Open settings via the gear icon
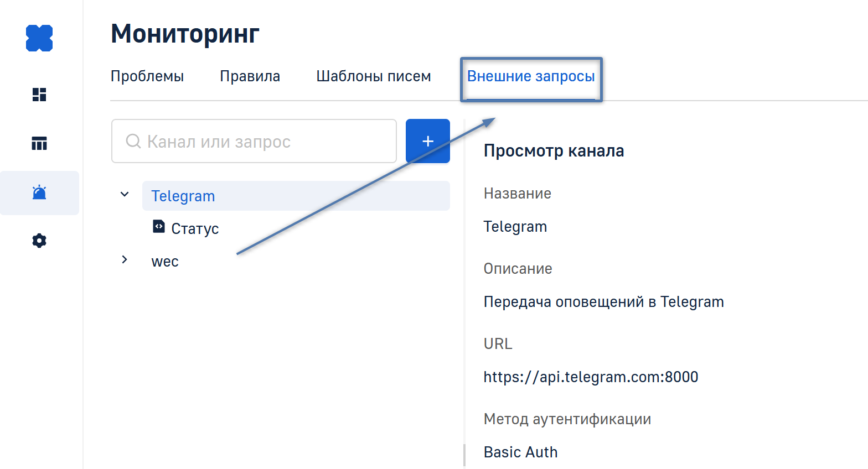The image size is (868, 469). [39, 241]
